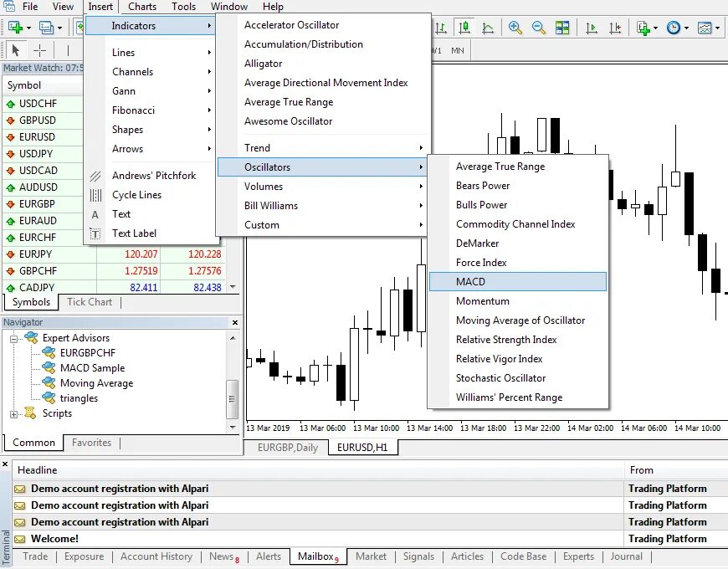Click the Zoom In magnifier icon
Screen dimensions: 728x569
pos(515,28)
